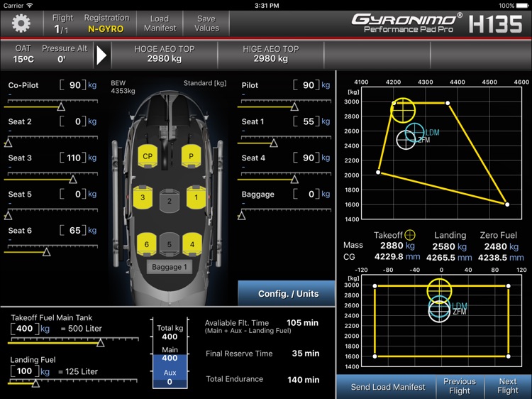532x399 pixels.
Task: Toggle the grey seat 2 icon
Action: [169, 200]
